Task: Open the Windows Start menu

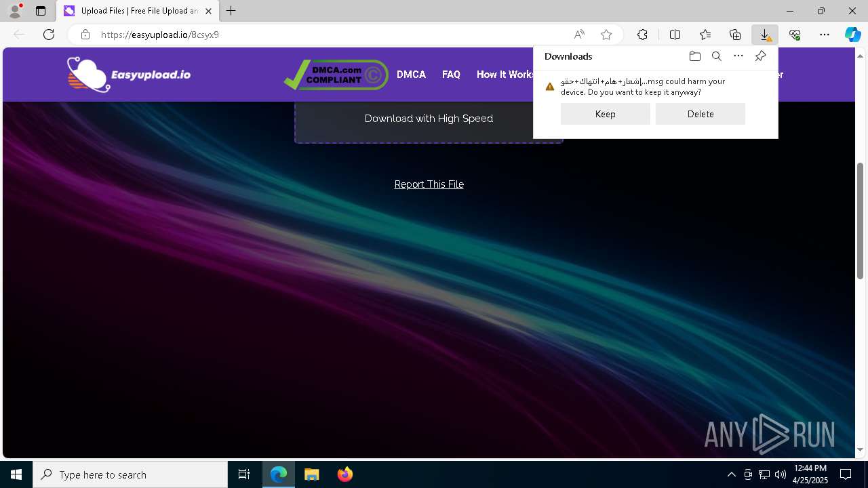Action: [16, 474]
